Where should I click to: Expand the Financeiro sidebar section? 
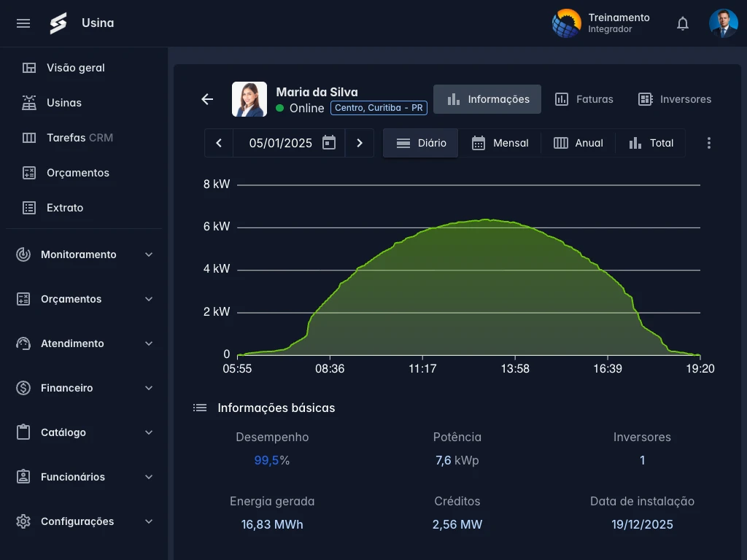pos(85,388)
